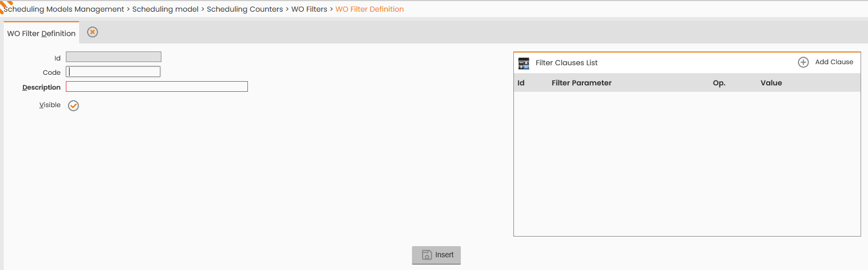Viewport: 868px width, 270px height.
Task: Click the floppy disk icon on Insert
Action: coord(427,255)
